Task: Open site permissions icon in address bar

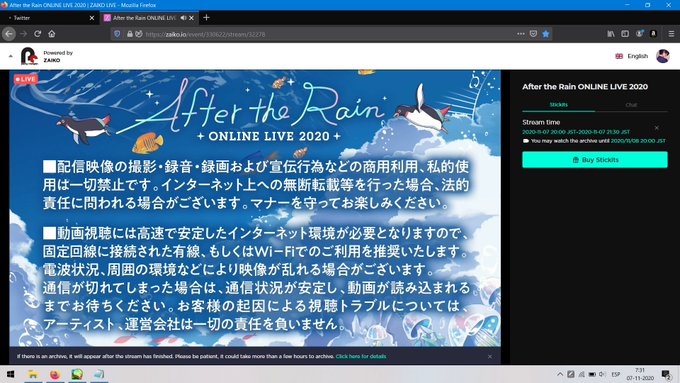Action: click(139, 34)
